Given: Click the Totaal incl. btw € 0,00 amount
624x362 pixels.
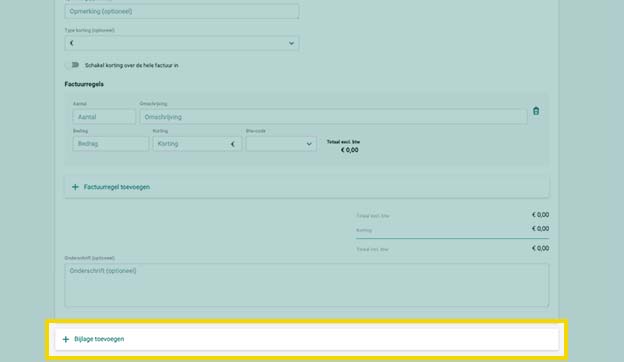Looking at the screenshot, I should 540,248.
